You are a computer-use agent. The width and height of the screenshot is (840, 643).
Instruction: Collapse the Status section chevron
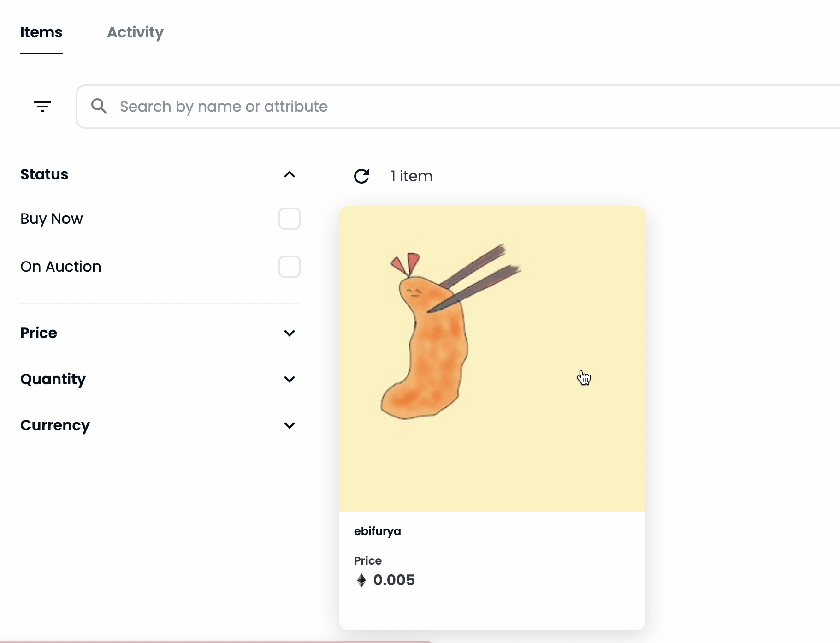click(x=290, y=174)
